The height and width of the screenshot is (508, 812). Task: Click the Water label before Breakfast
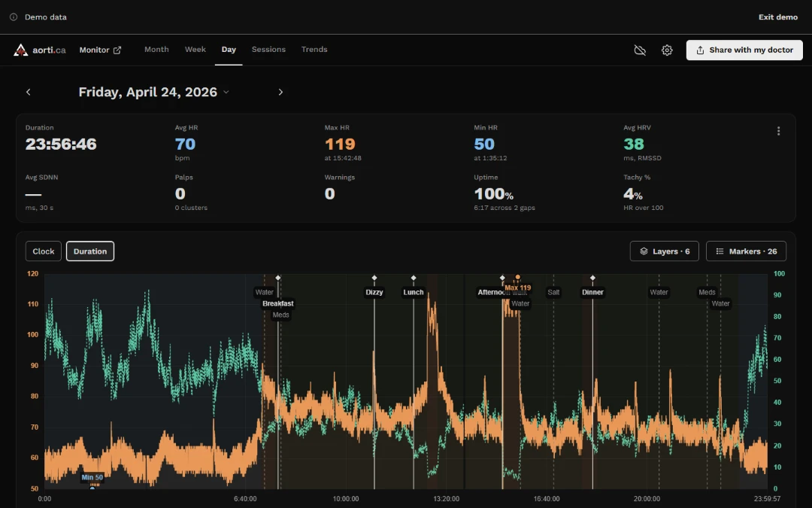264,292
